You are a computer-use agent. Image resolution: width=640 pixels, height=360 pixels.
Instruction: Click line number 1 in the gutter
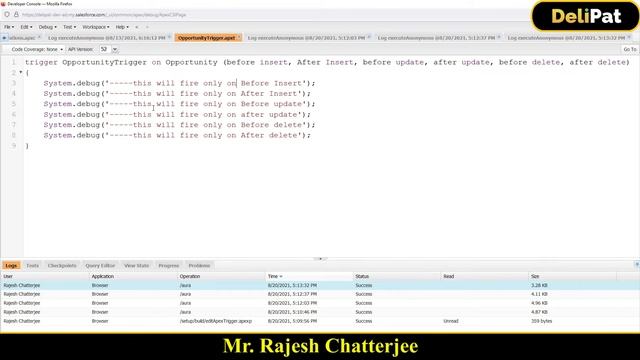click(x=13, y=62)
